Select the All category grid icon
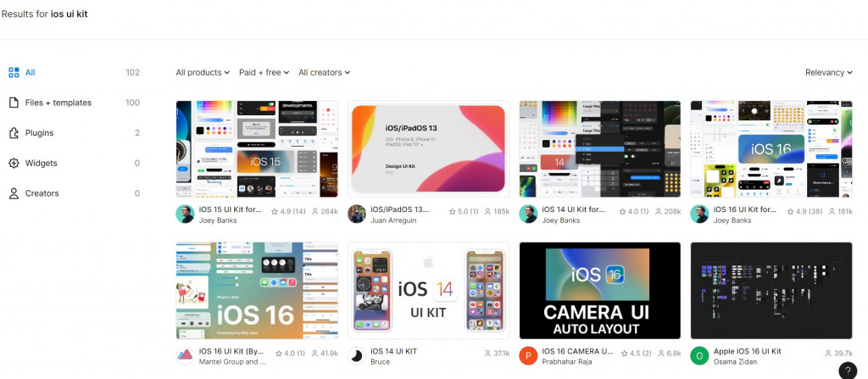The width and height of the screenshot is (868, 379). (x=14, y=73)
